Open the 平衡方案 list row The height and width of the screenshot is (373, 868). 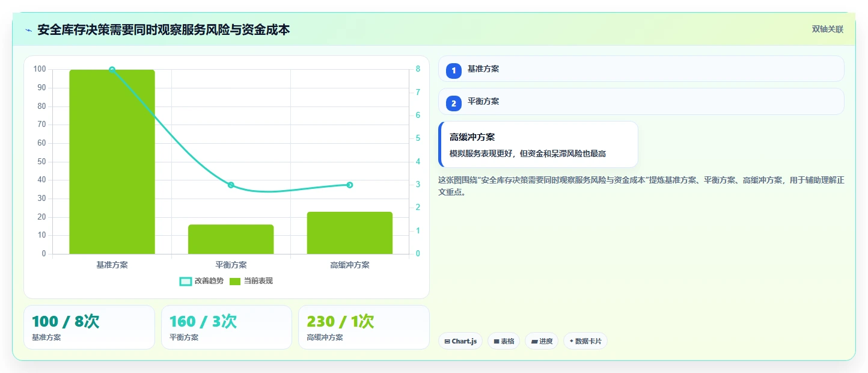pos(641,101)
